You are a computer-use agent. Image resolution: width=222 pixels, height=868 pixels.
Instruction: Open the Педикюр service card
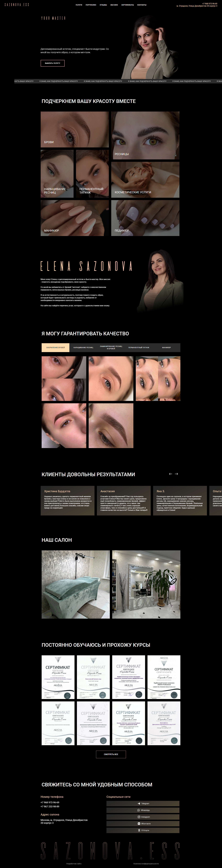click(x=145, y=218)
